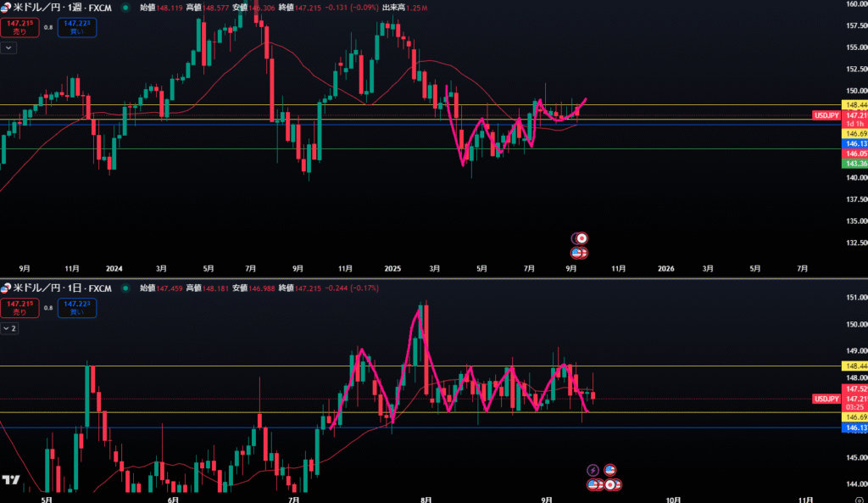This screenshot has width=868, height=503.
Task: Click the "始値 148.119" open value
Action: point(161,8)
